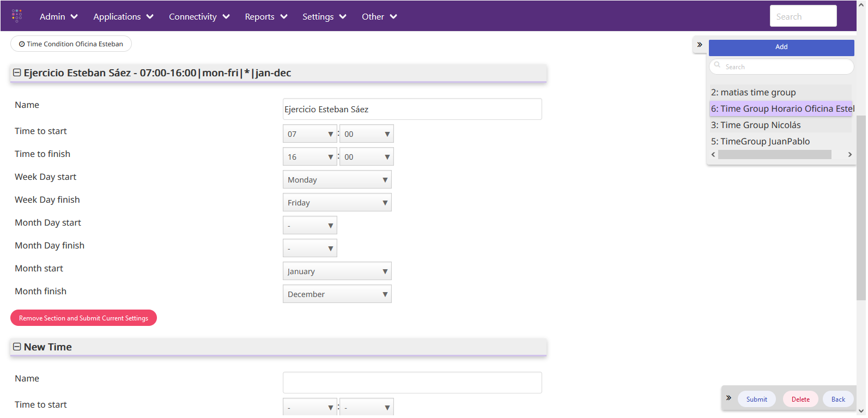Collapse the right sidebar with double-chevron icon

tap(700, 45)
